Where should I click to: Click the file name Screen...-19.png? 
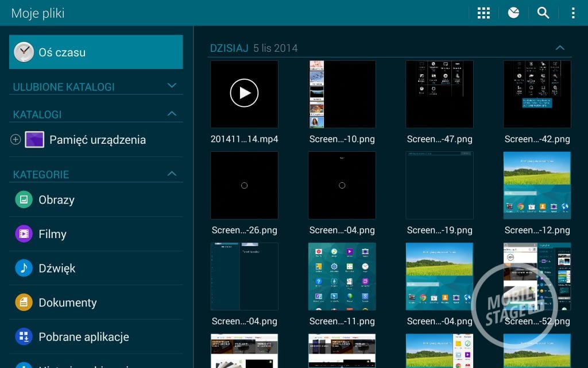439,230
